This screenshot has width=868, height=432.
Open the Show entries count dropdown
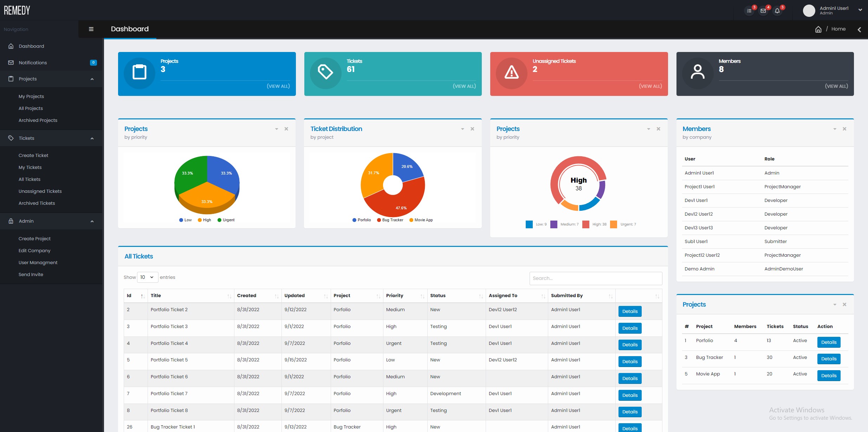coord(148,277)
